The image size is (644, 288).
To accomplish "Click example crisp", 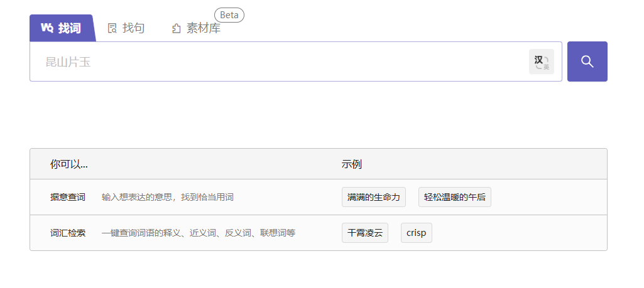I will [x=417, y=233].
